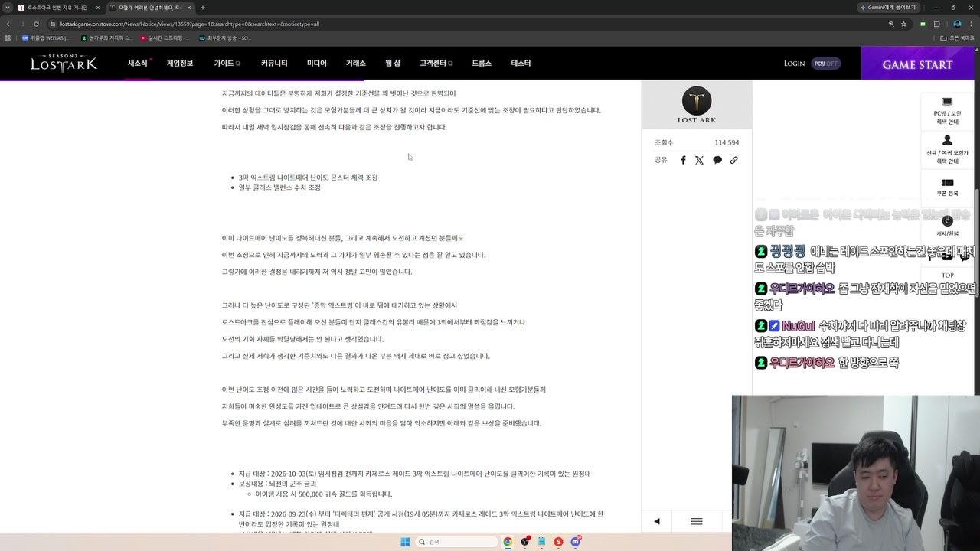Bookmark this page with the star icon
This screenshot has width=980, height=551.
point(903,24)
